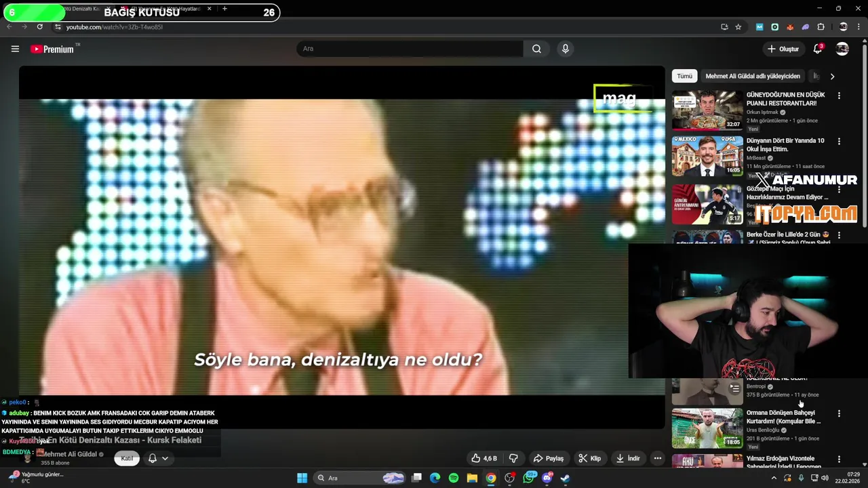
Task: Click the Windows taskbar search box
Action: (361, 478)
